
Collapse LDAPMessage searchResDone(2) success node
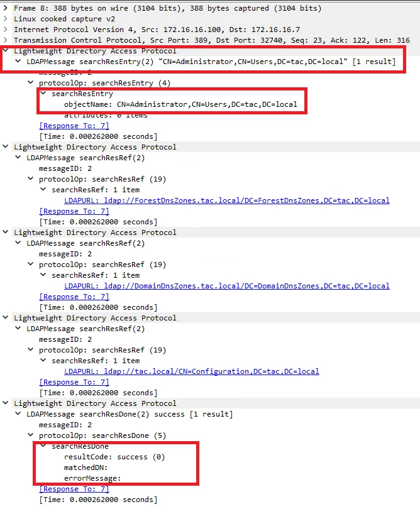(18, 414)
